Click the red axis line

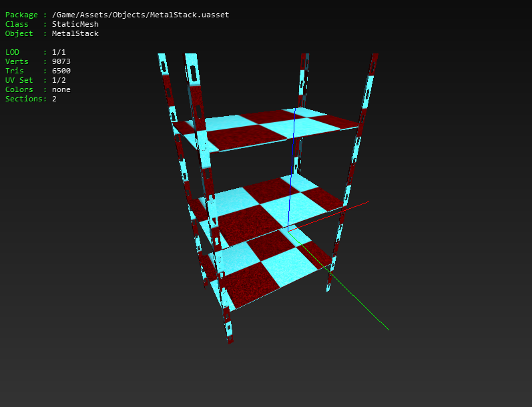pyautogui.click(x=328, y=216)
